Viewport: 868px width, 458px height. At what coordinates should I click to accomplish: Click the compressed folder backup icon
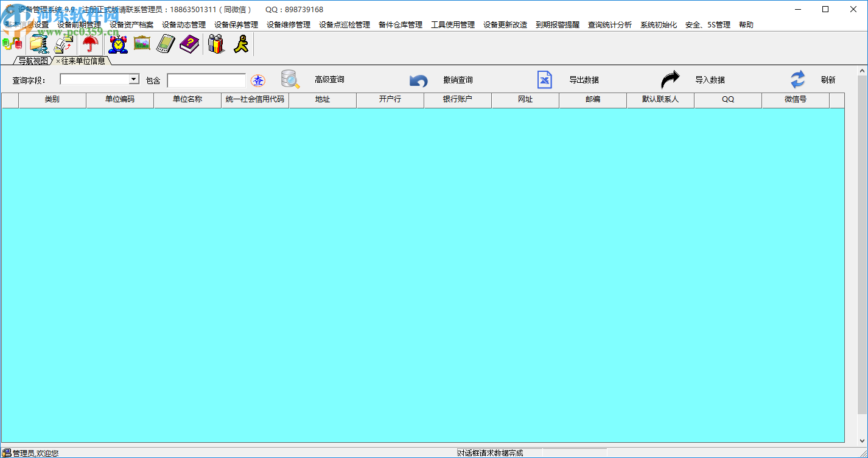pos(39,44)
